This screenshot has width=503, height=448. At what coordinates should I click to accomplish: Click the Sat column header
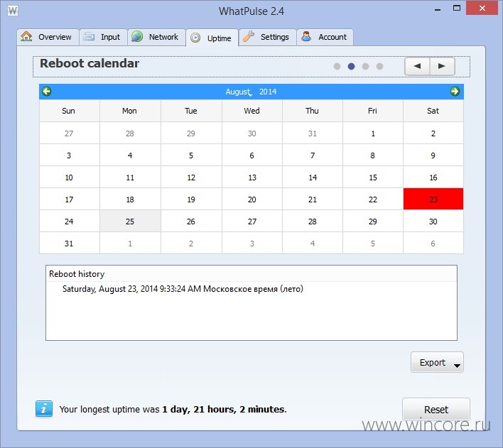click(433, 111)
